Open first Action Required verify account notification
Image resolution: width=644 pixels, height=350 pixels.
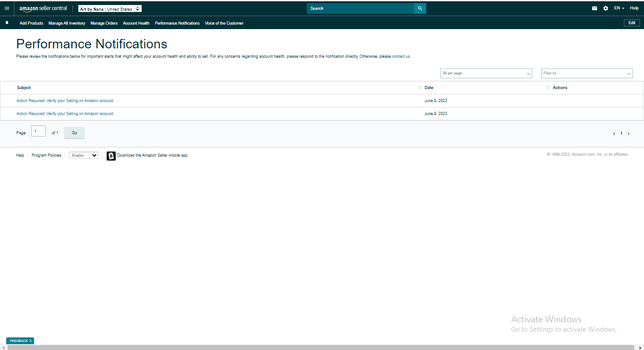(x=65, y=101)
